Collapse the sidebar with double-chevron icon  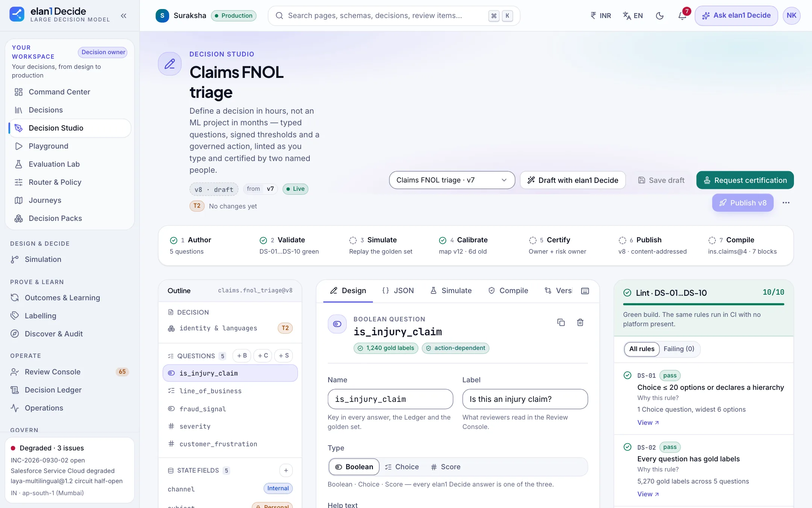tap(123, 15)
